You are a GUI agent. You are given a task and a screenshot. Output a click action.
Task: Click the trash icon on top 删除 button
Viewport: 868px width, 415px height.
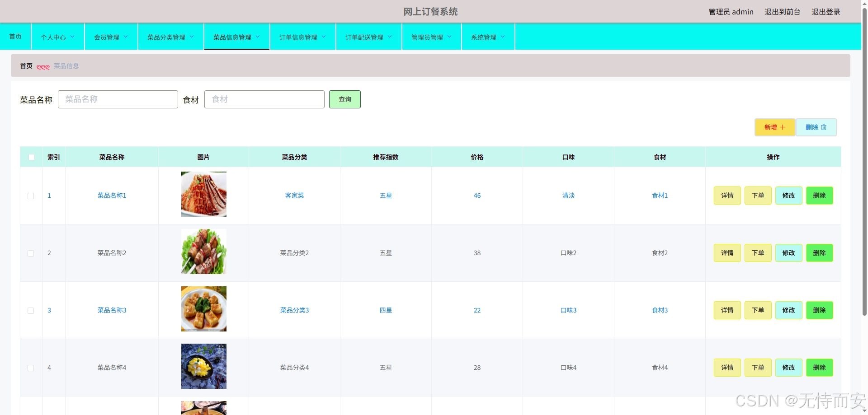click(824, 127)
